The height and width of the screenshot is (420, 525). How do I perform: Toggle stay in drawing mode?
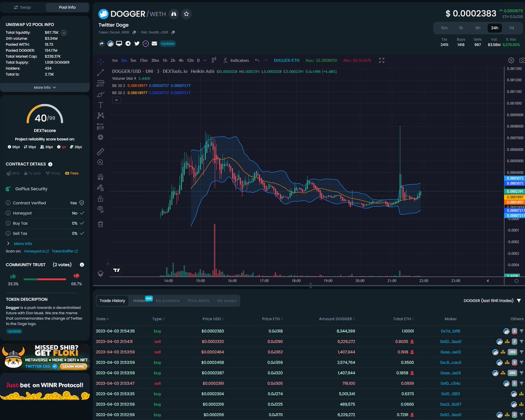click(101, 188)
